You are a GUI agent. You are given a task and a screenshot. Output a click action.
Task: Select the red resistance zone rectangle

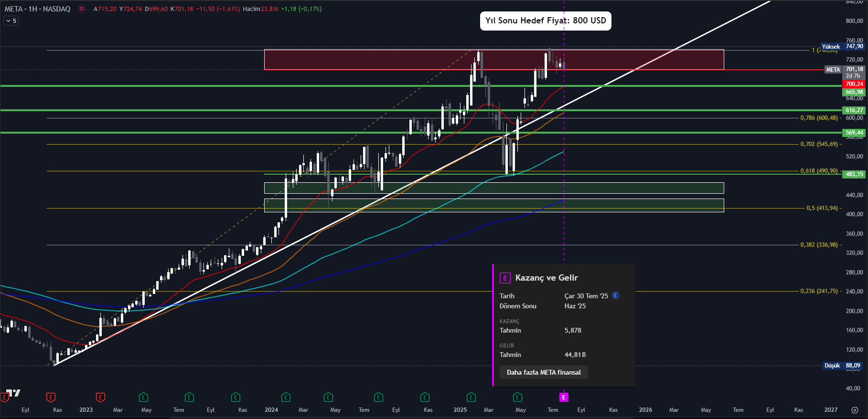[494, 60]
